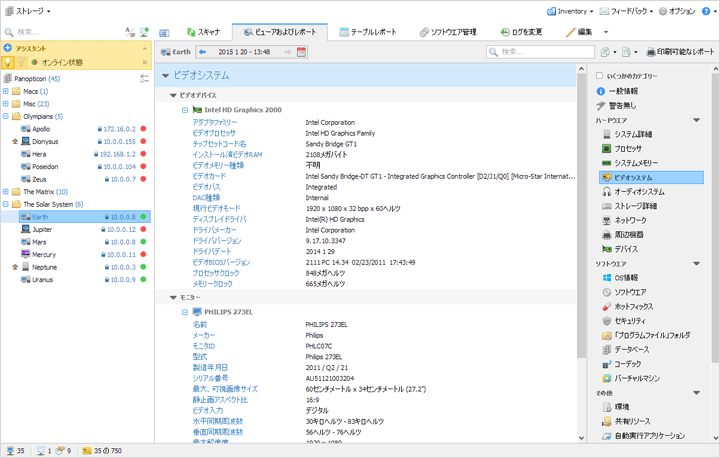The width and height of the screenshot is (720, 458).
Task: Click the バーチャルマシン category item
Action: click(x=636, y=379)
